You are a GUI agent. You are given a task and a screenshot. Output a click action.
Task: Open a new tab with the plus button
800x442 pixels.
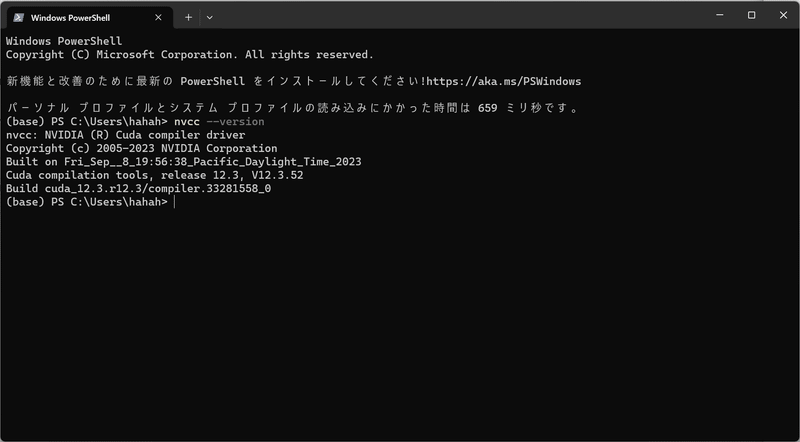click(x=188, y=17)
